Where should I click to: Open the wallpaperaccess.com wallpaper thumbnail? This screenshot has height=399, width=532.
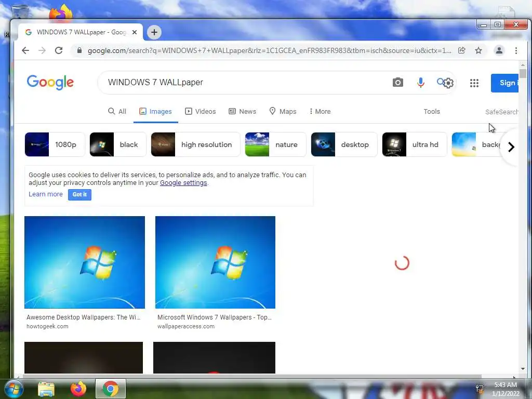(x=215, y=262)
